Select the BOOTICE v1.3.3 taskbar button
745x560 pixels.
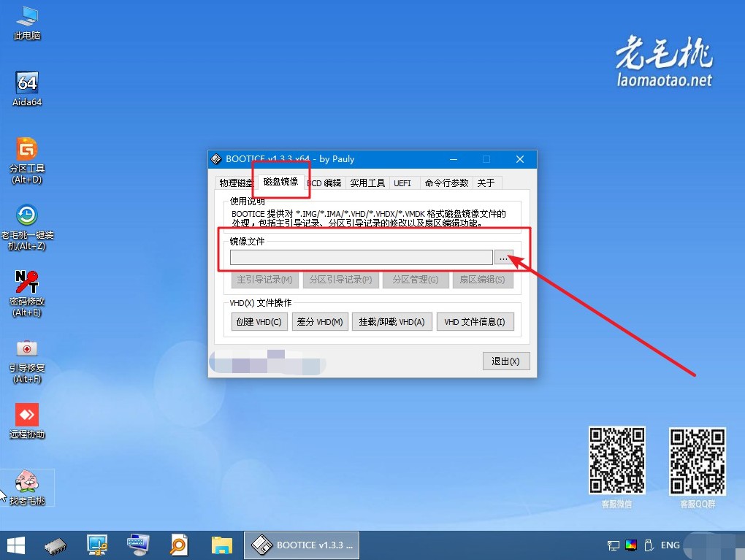[x=302, y=545]
